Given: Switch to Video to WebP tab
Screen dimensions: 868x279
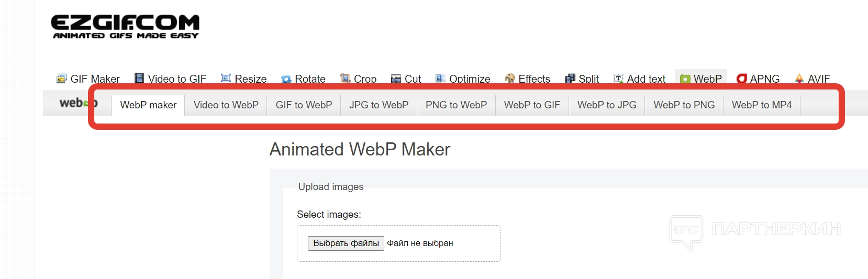Looking at the screenshot, I should [226, 105].
